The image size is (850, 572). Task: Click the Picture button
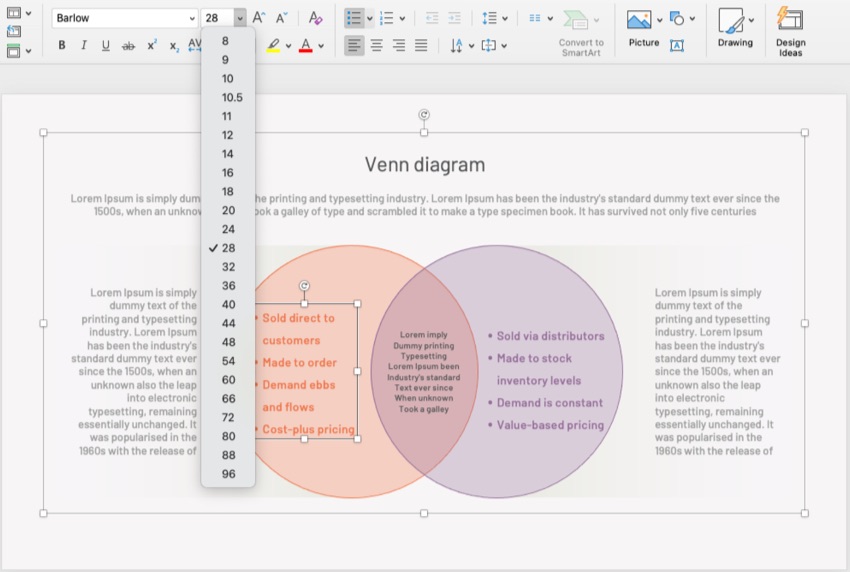pyautogui.click(x=639, y=22)
